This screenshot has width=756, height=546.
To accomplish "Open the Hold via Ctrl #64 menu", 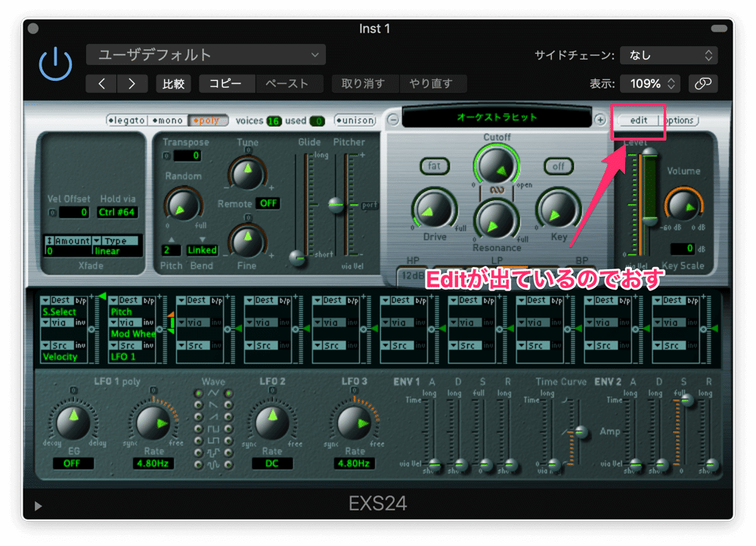I will tap(117, 213).
